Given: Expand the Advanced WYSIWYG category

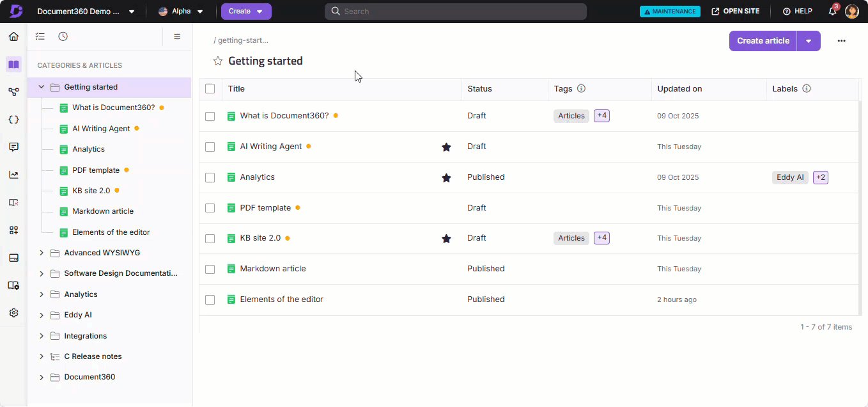Looking at the screenshot, I should [42, 253].
